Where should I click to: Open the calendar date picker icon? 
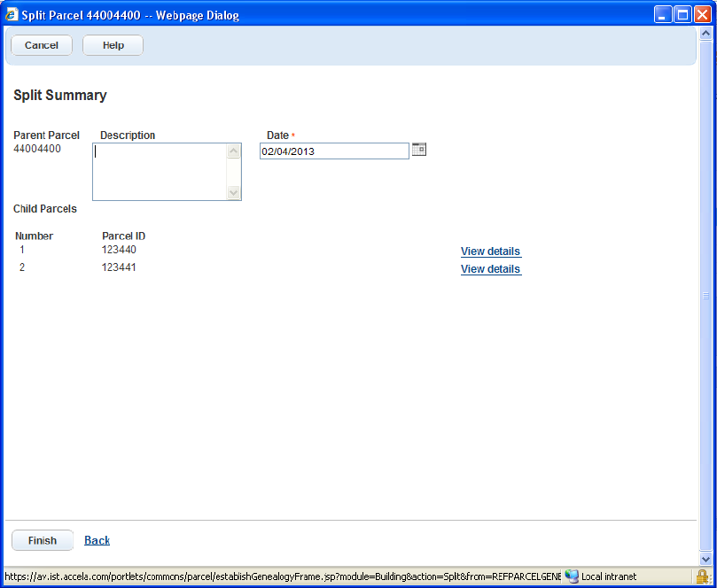point(419,150)
